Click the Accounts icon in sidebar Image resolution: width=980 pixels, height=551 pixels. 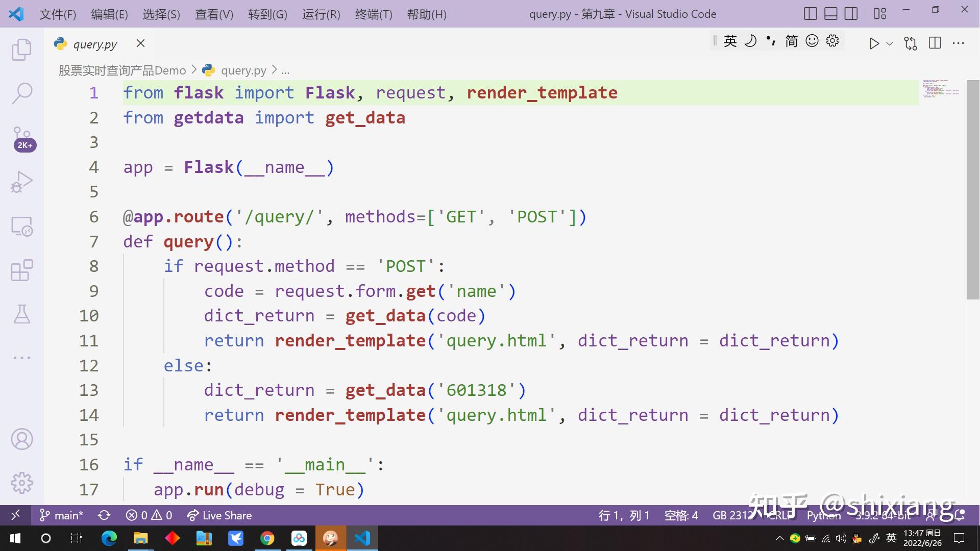coord(21,439)
